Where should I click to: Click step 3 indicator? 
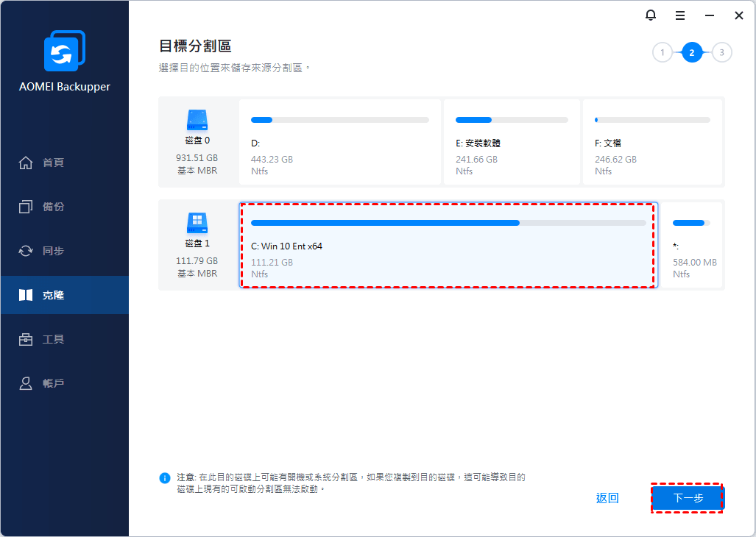click(721, 52)
